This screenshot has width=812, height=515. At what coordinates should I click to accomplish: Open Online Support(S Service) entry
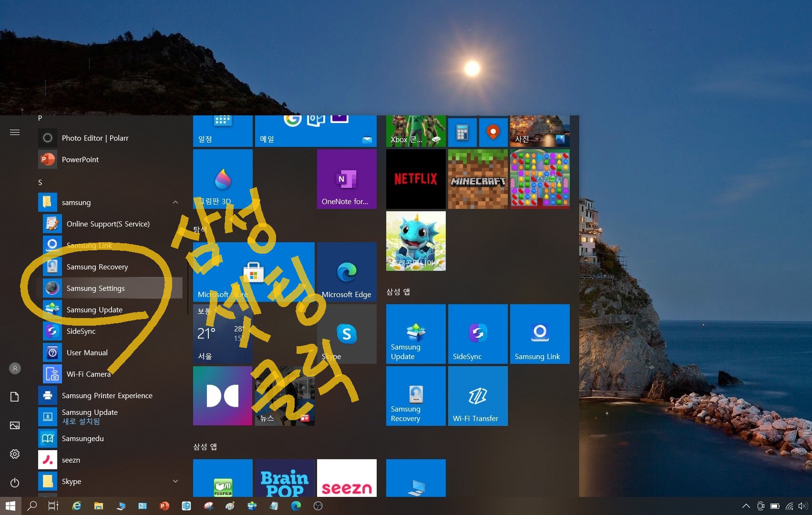[110, 224]
